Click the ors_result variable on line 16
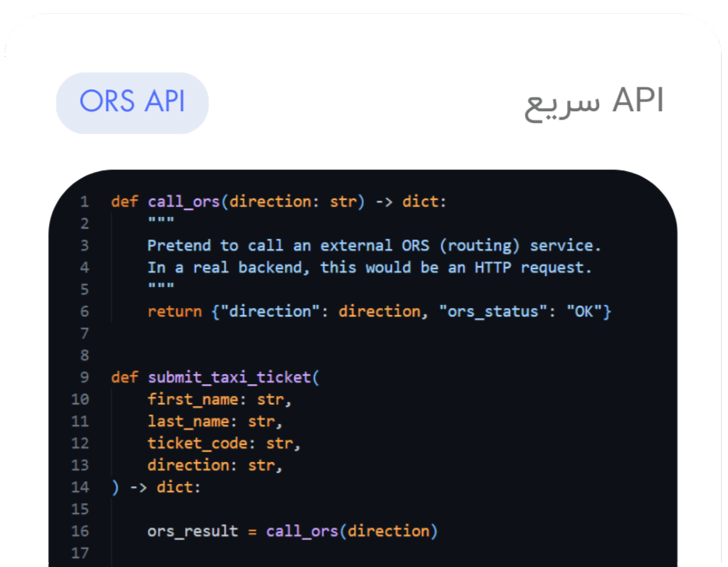 193,531
